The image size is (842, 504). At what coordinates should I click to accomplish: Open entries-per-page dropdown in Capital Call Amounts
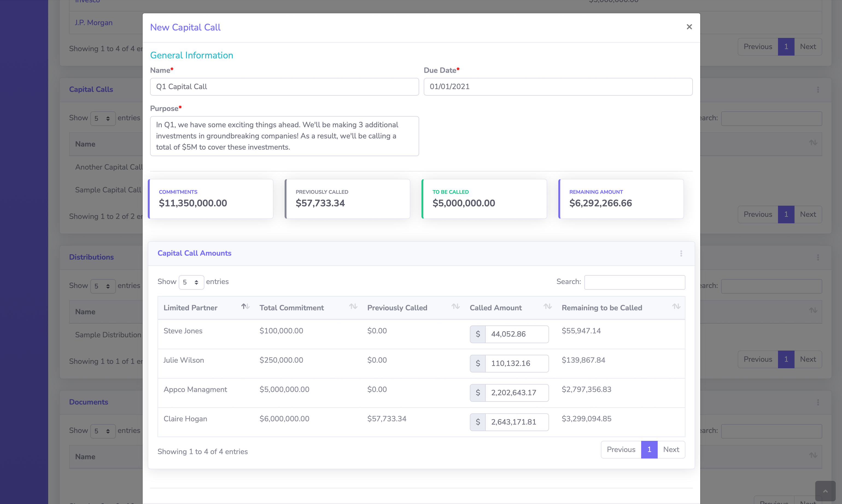[x=191, y=282]
